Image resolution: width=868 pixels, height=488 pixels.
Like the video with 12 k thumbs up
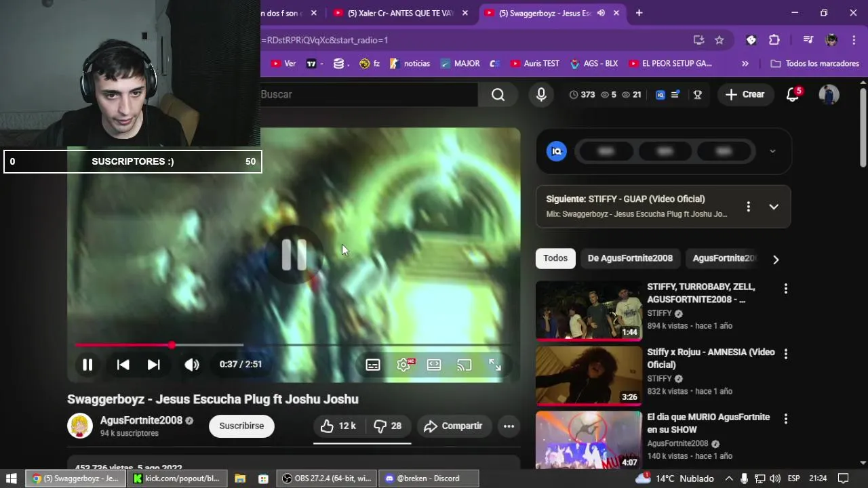pyautogui.click(x=339, y=426)
